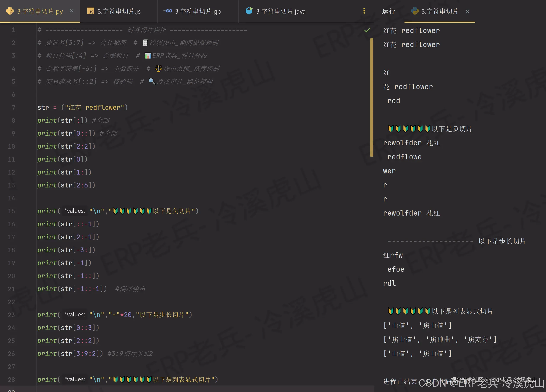Click print(str[::-1]) code on line 16
Image resolution: width=546 pixels, height=392 pixels.
pos(68,224)
